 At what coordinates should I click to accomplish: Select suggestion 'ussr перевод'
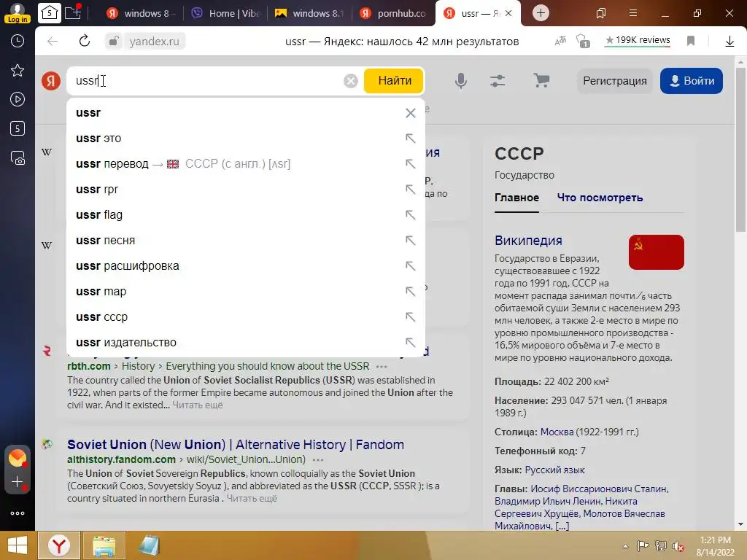click(x=245, y=164)
